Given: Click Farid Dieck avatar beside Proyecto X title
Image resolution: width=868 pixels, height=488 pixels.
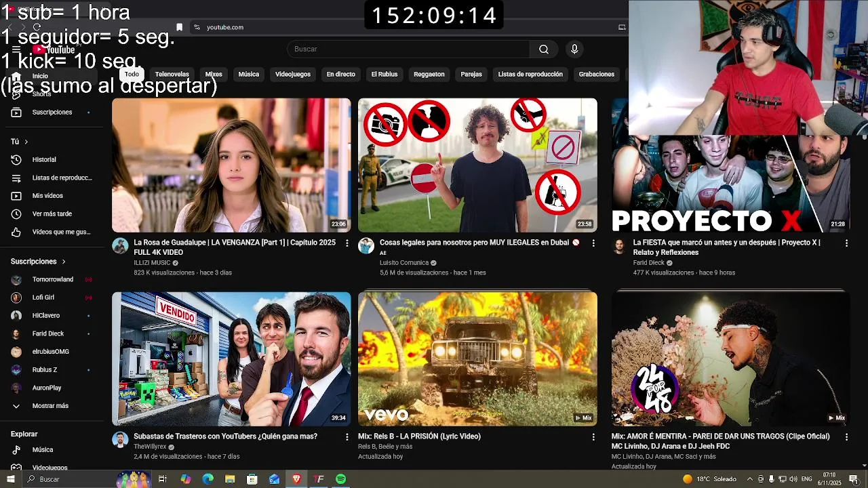Looking at the screenshot, I should pyautogui.click(x=619, y=246).
